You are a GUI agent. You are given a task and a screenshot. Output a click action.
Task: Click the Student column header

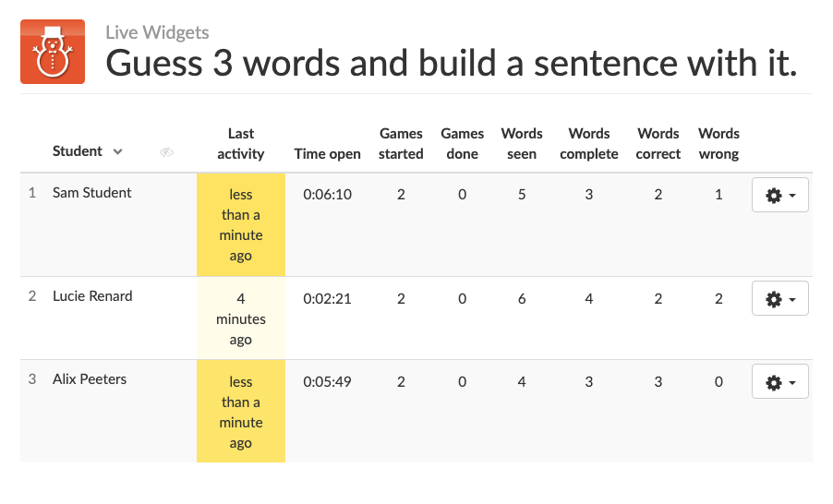click(78, 151)
